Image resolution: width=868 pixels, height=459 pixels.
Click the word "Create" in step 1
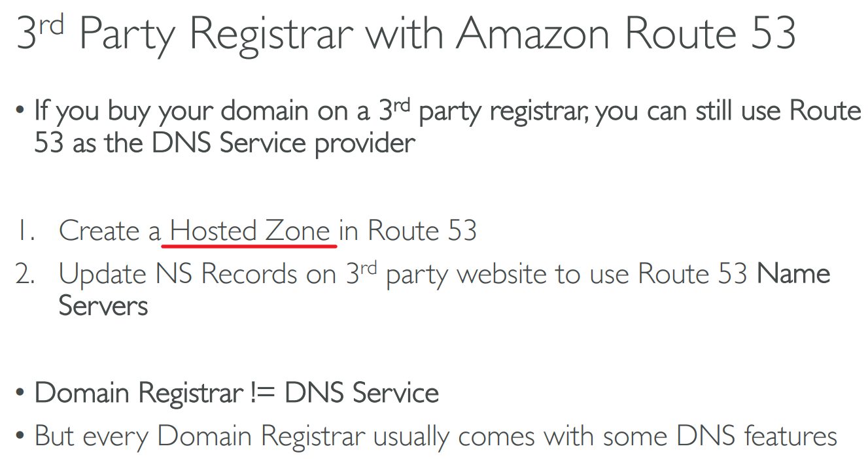(99, 231)
